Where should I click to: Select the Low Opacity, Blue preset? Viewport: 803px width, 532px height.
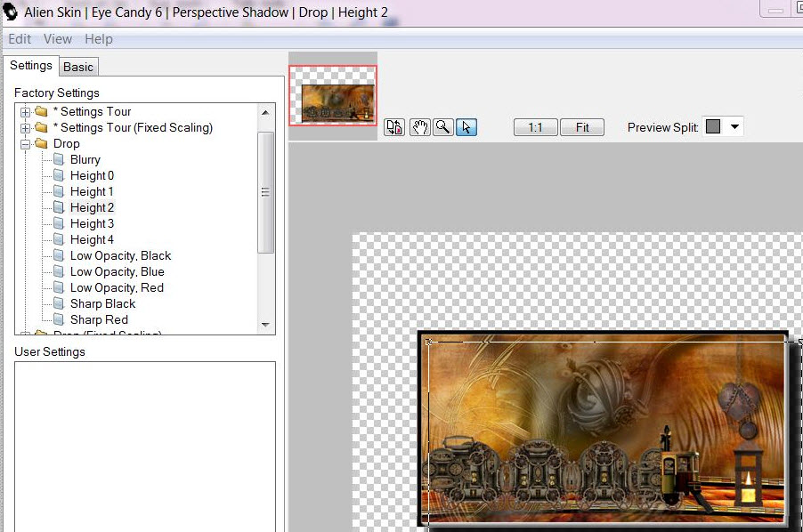118,271
